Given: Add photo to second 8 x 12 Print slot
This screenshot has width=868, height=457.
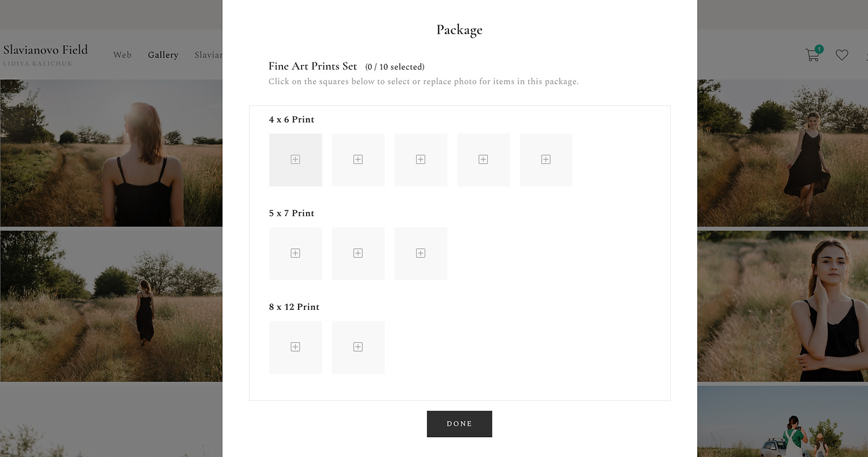Looking at the screenshot, I should 358,348.
